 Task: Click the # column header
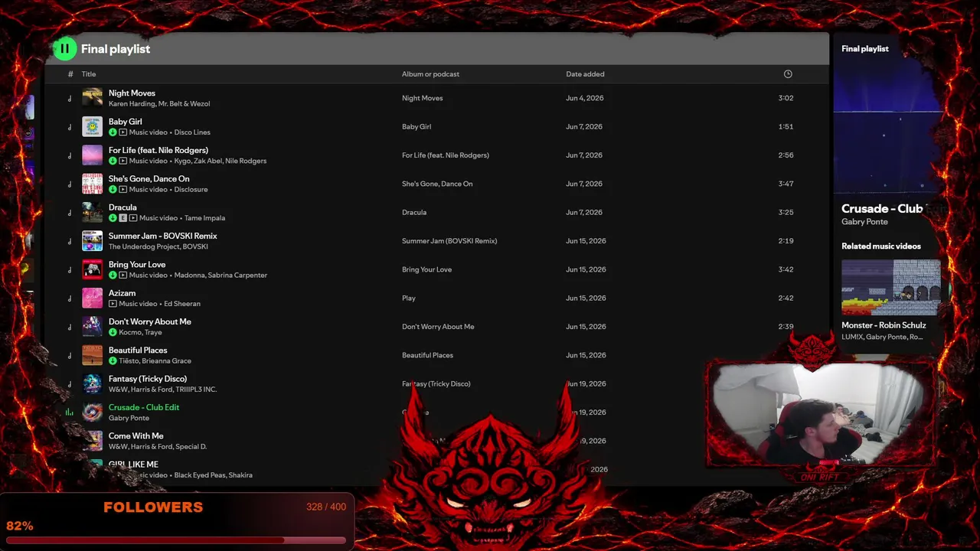click(70, 74)
